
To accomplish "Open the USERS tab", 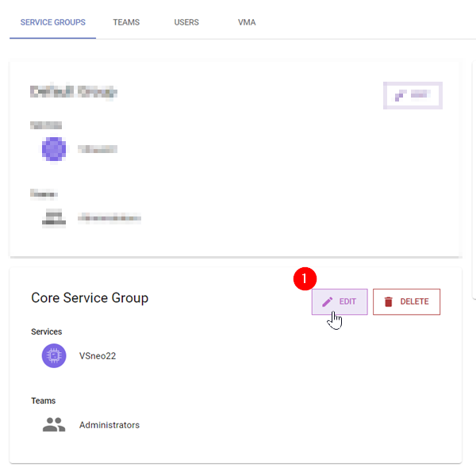I will pos(186,22).
